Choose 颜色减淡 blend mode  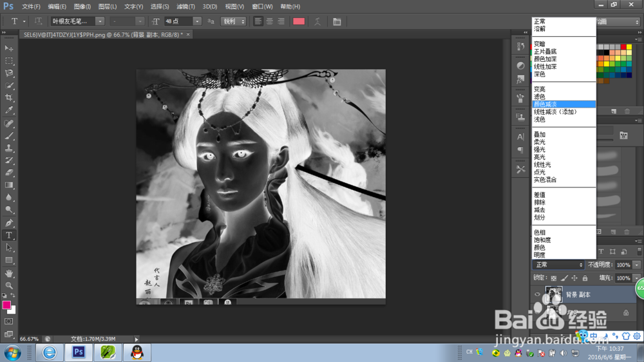563,104
